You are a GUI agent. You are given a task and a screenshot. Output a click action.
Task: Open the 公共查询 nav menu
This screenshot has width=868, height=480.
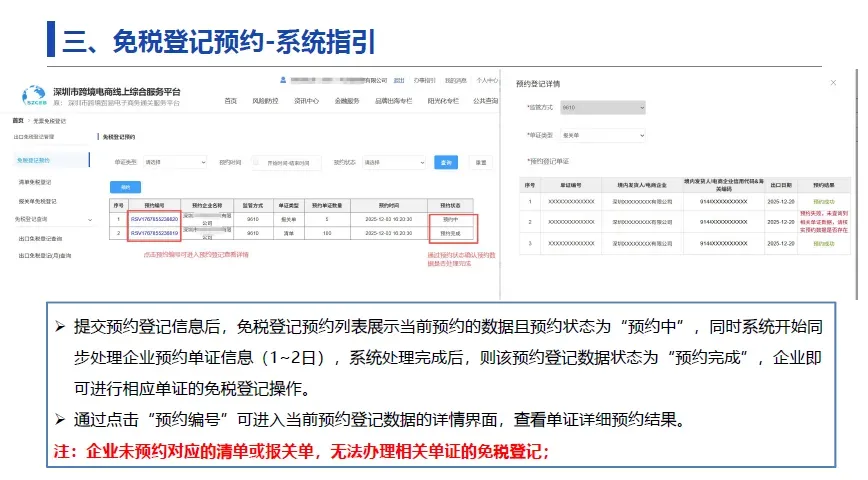(485, 101)
